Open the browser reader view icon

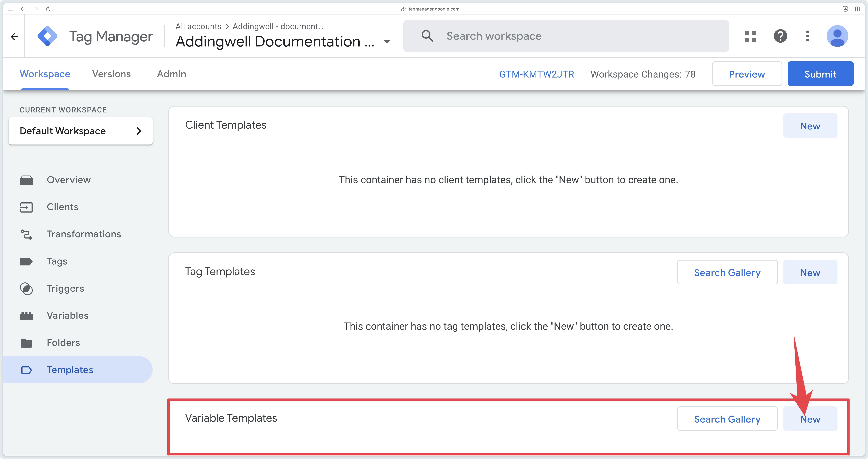pyautogui.click(x=845, y=9)
